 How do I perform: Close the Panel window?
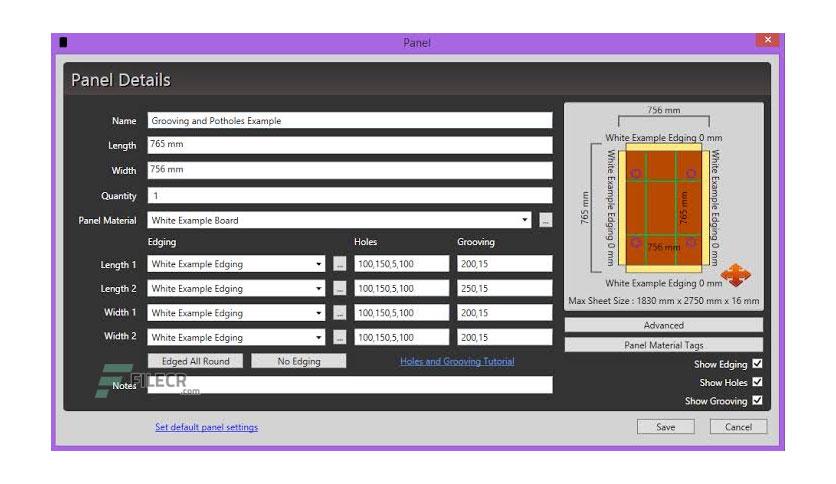767,41
